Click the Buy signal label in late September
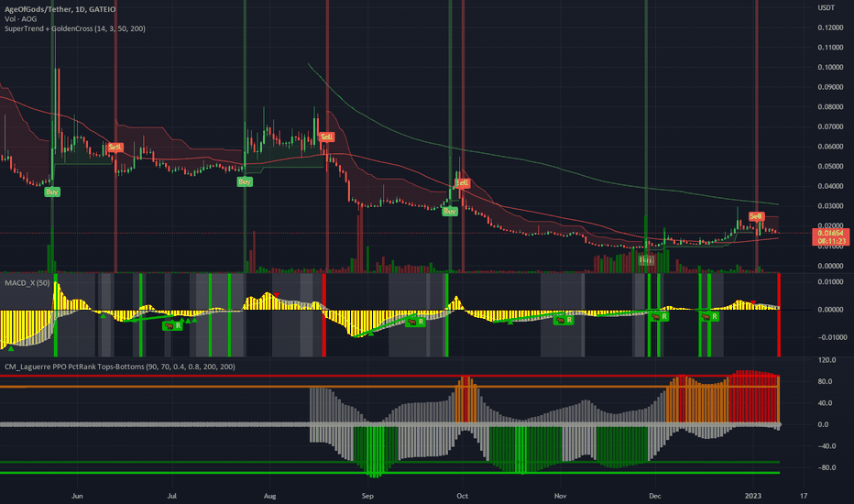Image resolution: width=854 pixels, height=504 pixels. [450, 211]
